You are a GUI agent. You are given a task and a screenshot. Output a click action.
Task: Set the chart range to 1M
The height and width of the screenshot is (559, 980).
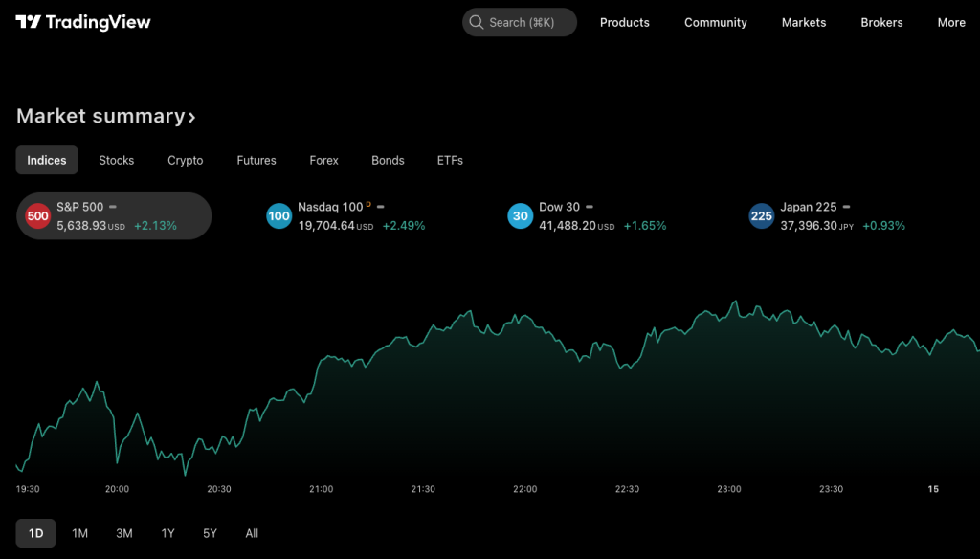pos(80,533)
